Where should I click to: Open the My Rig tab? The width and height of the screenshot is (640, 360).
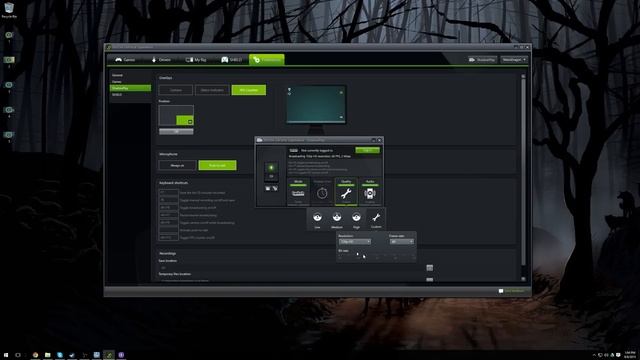[x=196, y=60]
